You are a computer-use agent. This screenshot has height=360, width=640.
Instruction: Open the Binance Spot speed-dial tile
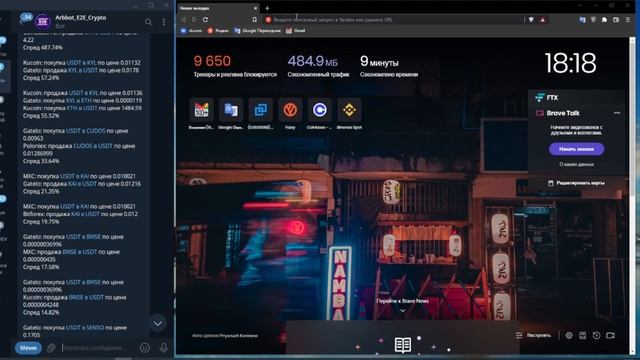click(349, 110)
